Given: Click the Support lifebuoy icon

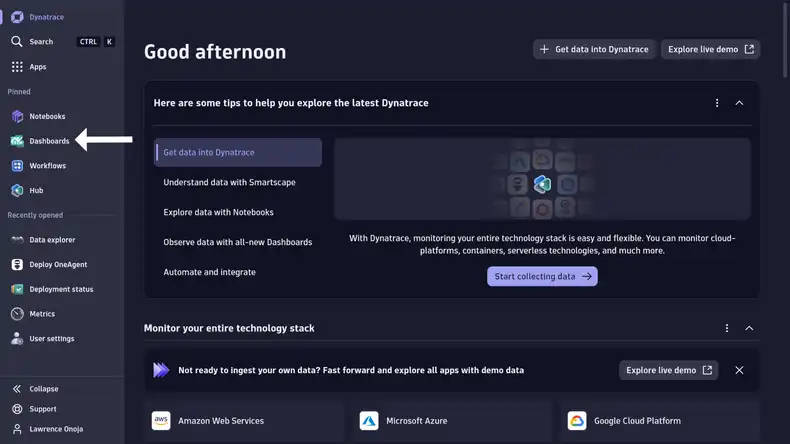Looking at the screenshot, I should click(17, 409).
